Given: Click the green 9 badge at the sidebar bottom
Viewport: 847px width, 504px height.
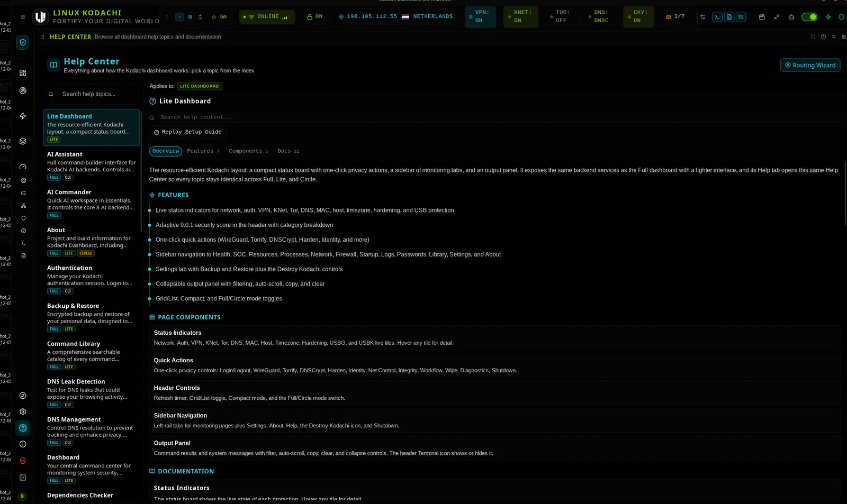Looking at the screenshot, I should pyautogui.click(x=22, y=496).
